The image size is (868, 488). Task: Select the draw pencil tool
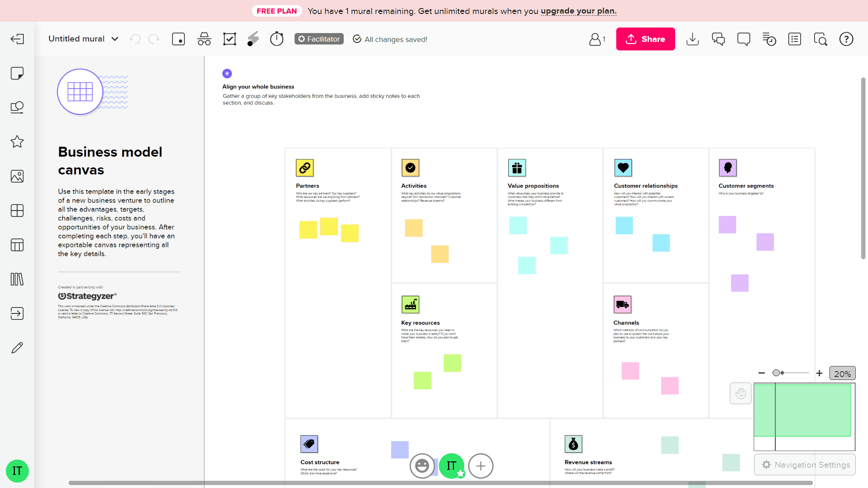pos(17,348)
